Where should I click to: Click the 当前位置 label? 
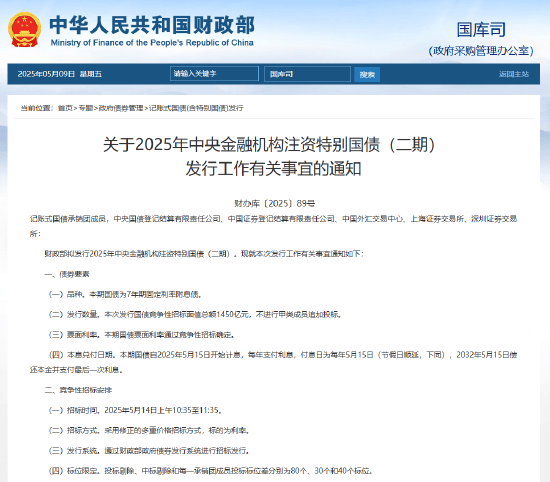(36, 108)
